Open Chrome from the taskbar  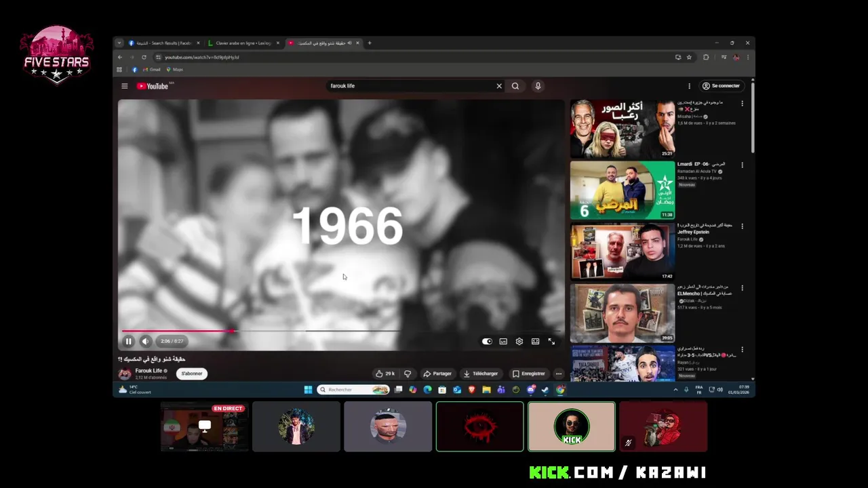coord(560,390)
